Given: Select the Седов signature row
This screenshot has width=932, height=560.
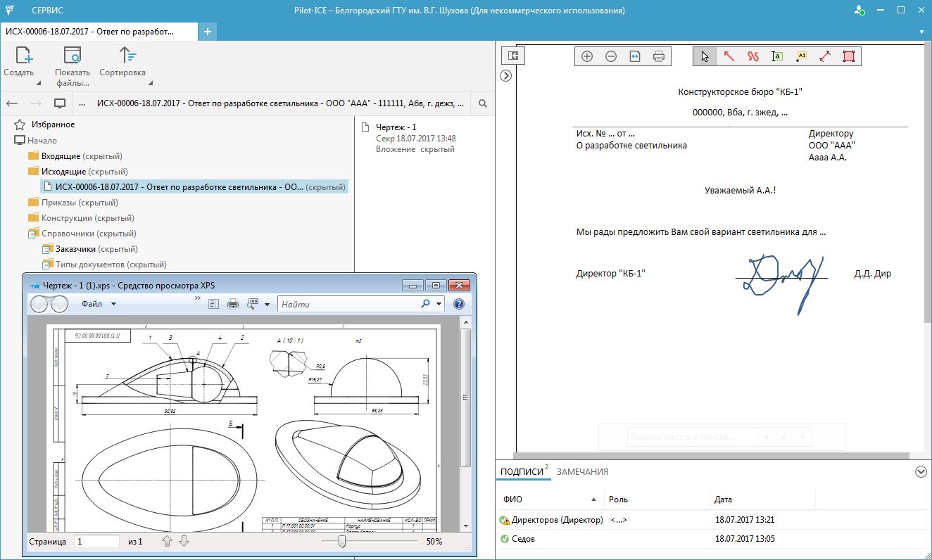Looking at the screenshot, I should [711, 539].
